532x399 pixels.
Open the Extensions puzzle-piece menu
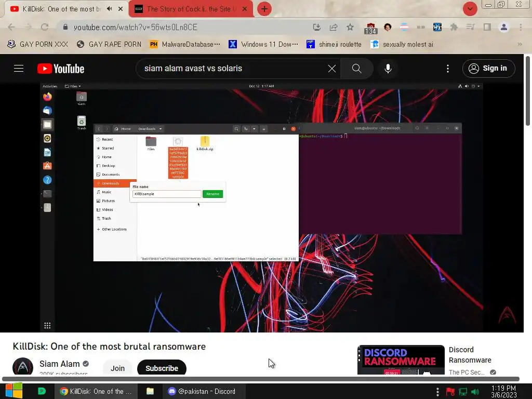tap(454, 27)
